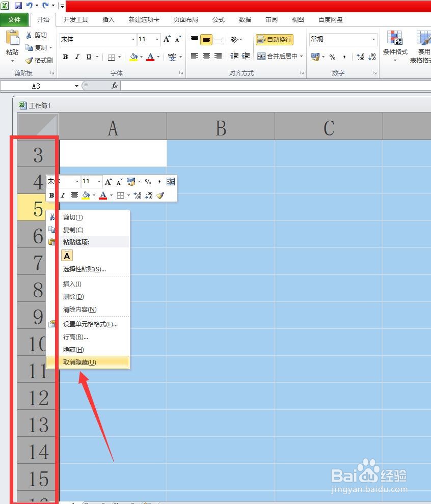431x504 pixels.
Task: Align text left in ribbon
Action: [195, 57]
